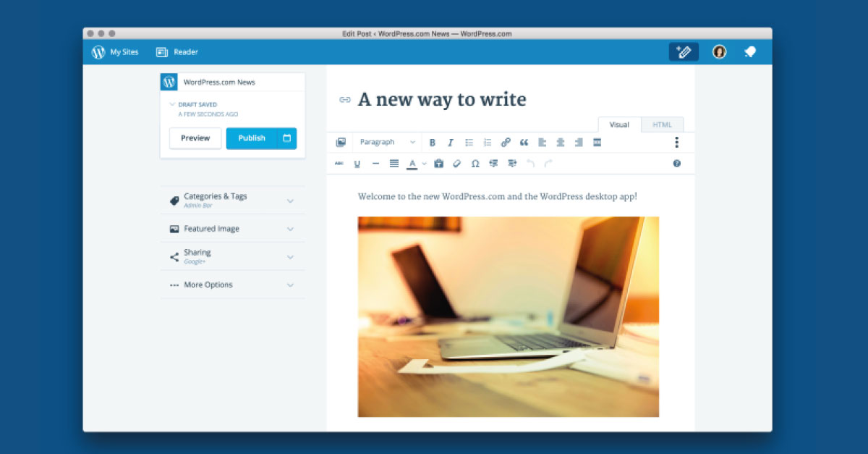Toggle underline formatting
The image size is (868, 454).
click(x=357, y=164)
